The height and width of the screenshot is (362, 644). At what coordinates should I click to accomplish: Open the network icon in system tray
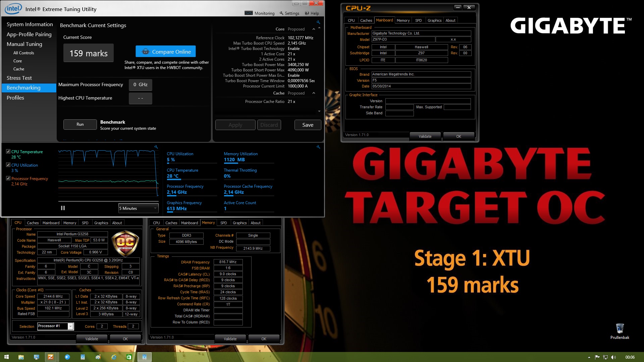click(605, 357)
